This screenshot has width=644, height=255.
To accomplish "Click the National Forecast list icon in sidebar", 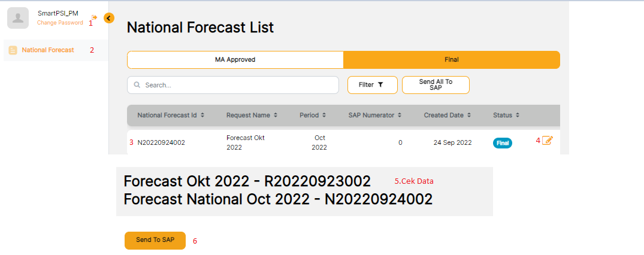I will pos(13,50).
